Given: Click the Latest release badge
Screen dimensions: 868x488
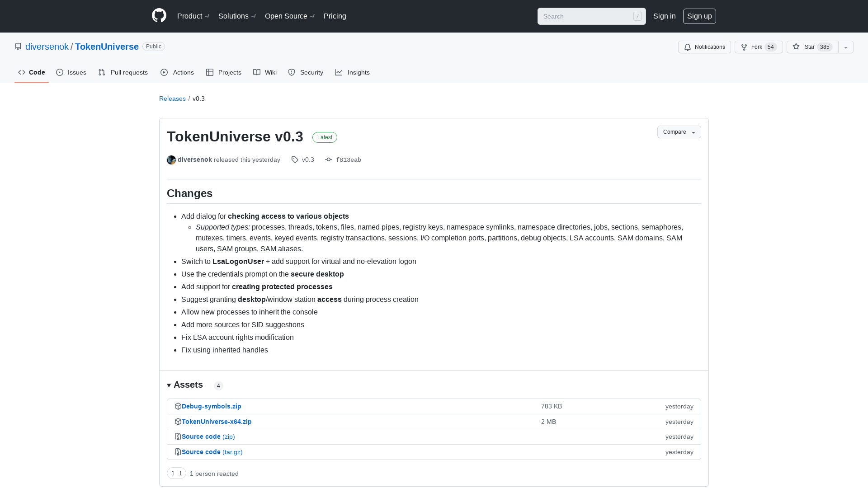Looking at the screenshot, I should (325, 137).
